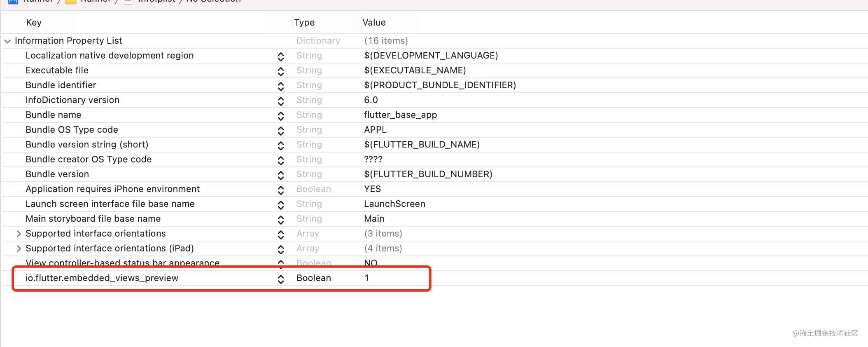Click the value 1 of io.flutter.embedded_views_preview

[x=367, y=278]
